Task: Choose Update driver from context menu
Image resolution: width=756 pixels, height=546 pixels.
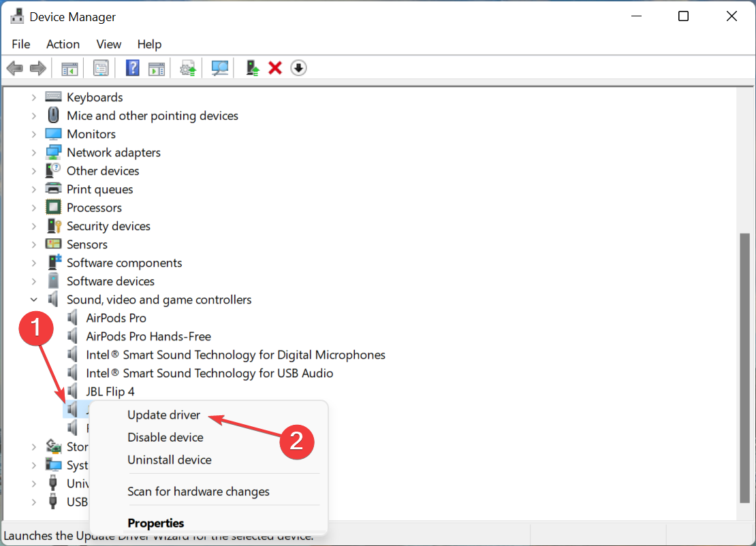Action: (x=164, y=415)
